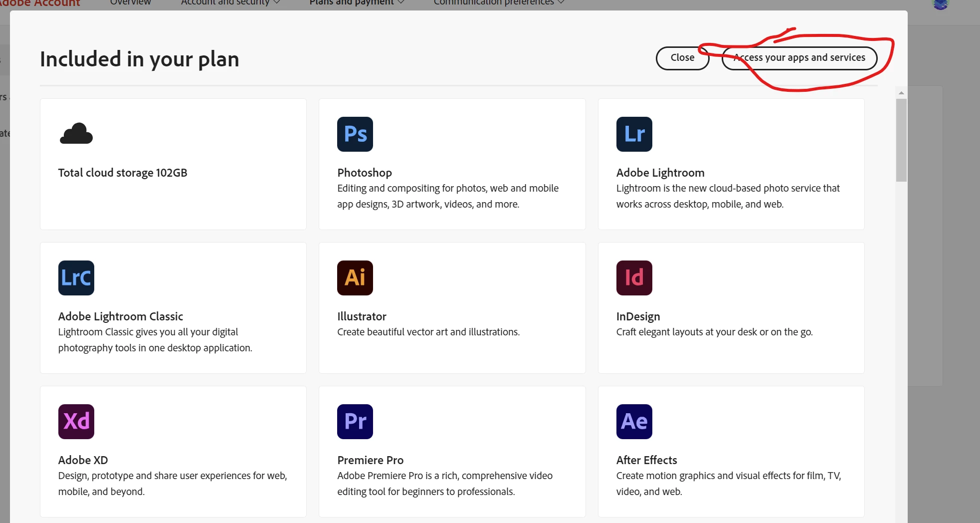Click Lightroom description 'cloud-based photo service'
Screen dimensions: 980x523
click(x=728, y=196)
